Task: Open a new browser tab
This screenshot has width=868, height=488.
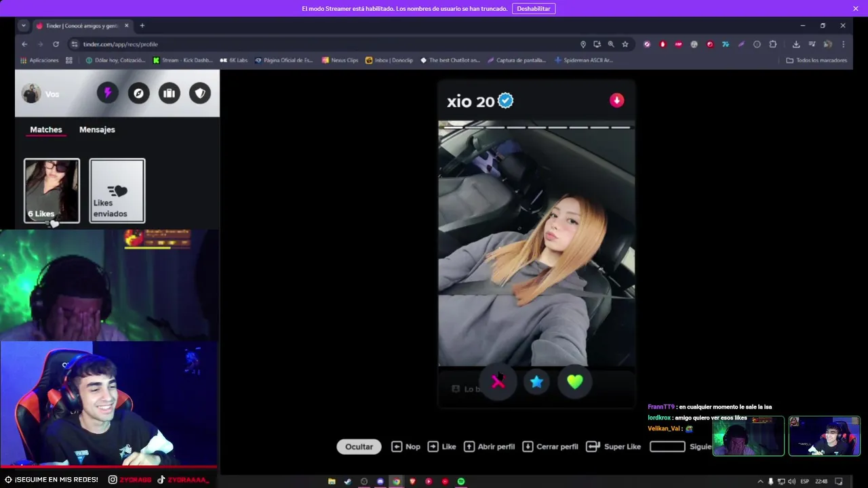Action: tap(142, 26)
